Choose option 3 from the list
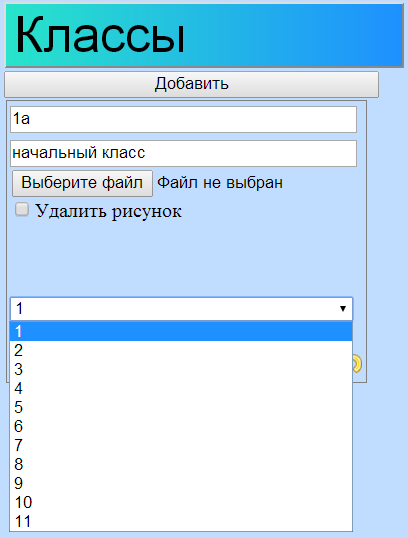 [181, 370]
